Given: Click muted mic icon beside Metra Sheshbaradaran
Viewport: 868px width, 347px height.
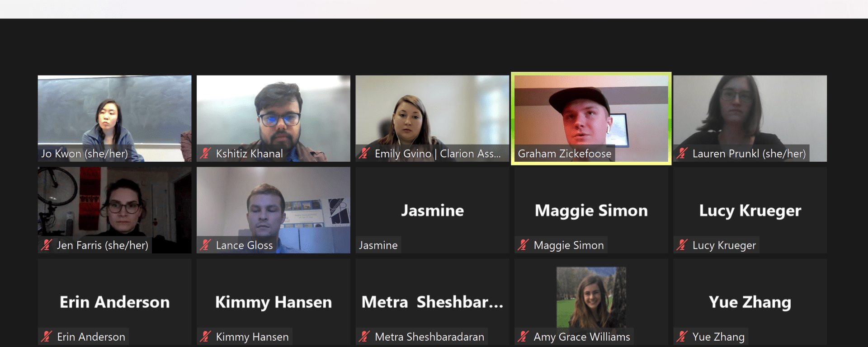Looking at the screenshot, I should pyautogui.click(x=364, y=337).
